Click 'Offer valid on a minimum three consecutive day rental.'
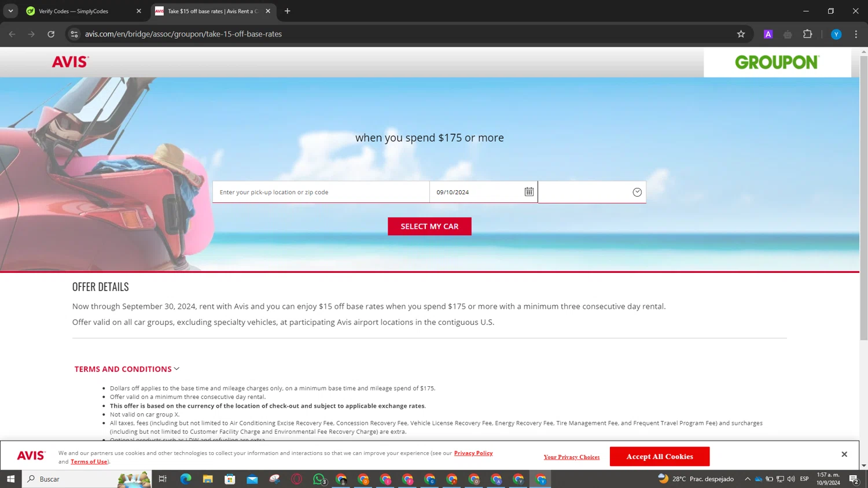The image size is (868, 488). click(x=188, y=397)
